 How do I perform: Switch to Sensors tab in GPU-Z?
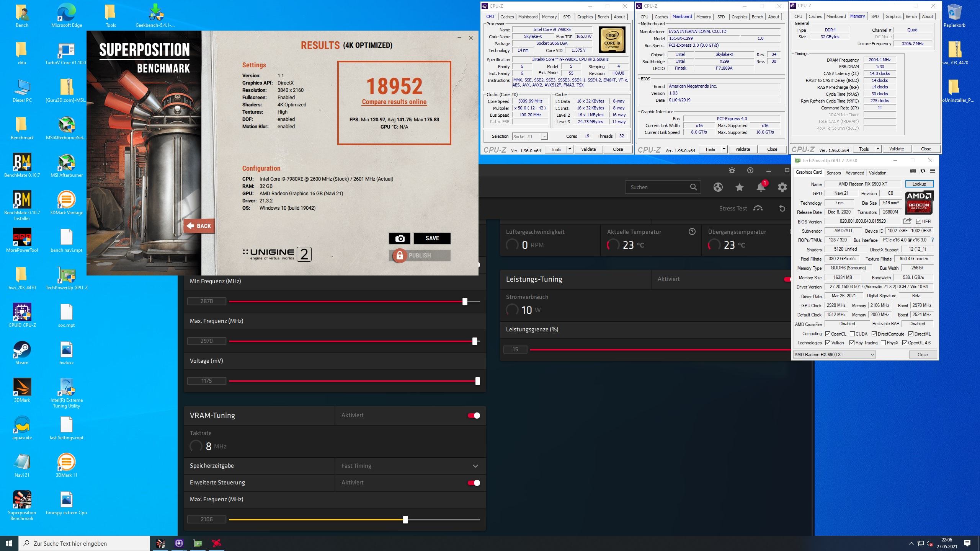coord(833,173)
